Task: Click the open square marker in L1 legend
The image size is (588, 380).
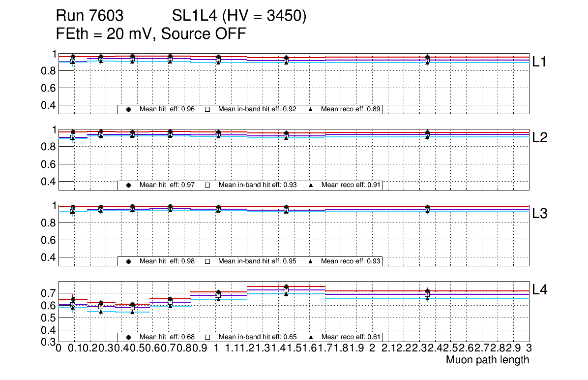Action: coord(207,109)
